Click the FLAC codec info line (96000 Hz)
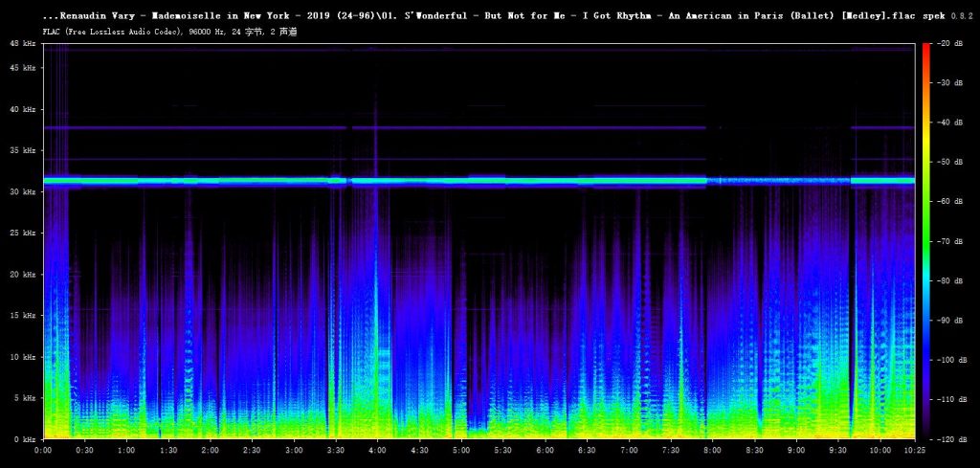 (170, 32)
